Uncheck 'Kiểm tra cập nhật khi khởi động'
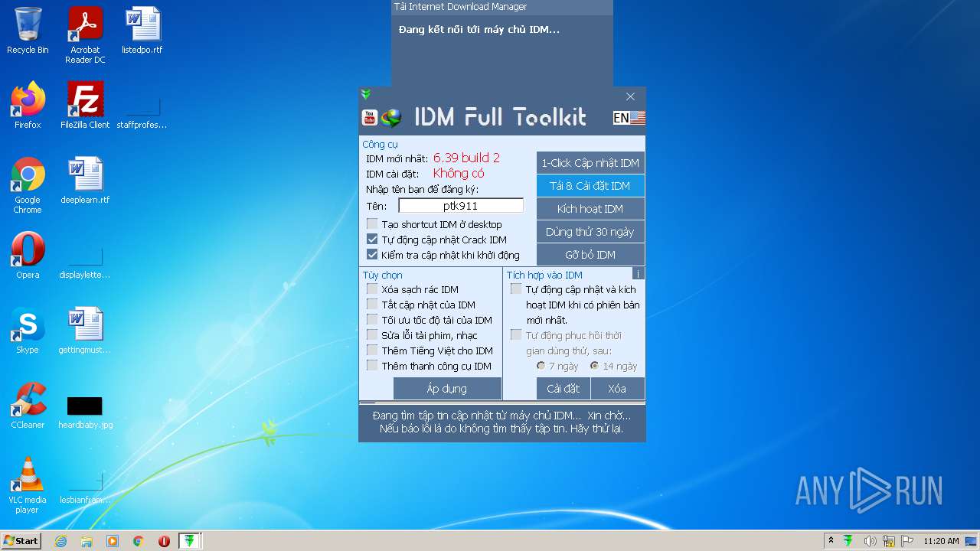 coord(372,255)
